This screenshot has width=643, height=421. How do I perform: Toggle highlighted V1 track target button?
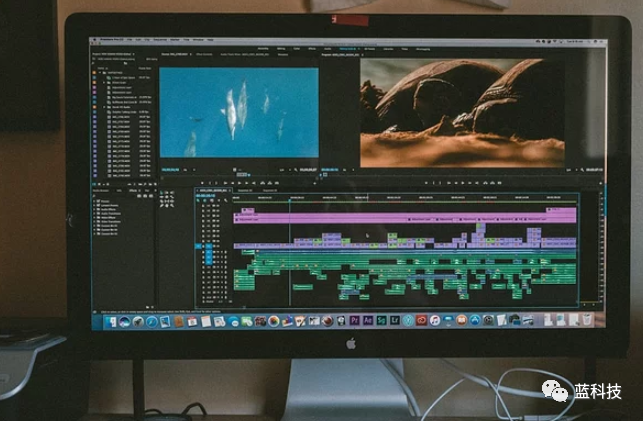tap(209, 246)
